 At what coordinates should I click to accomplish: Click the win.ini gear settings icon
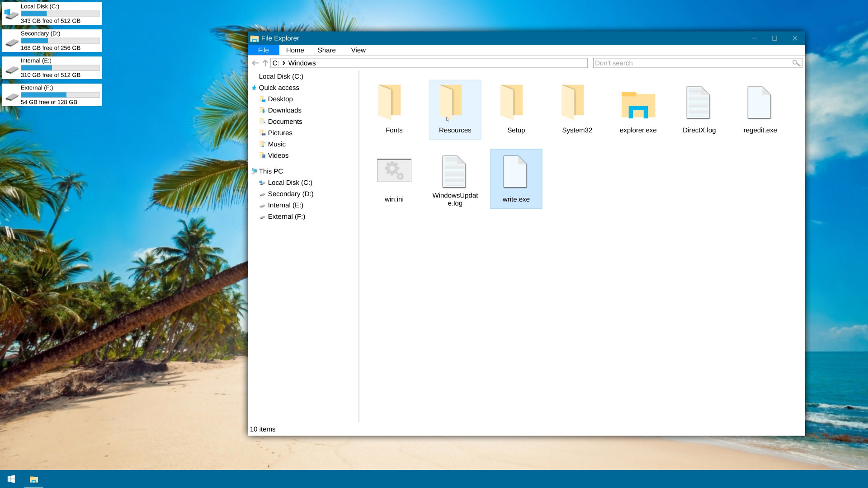coord(394,170)
